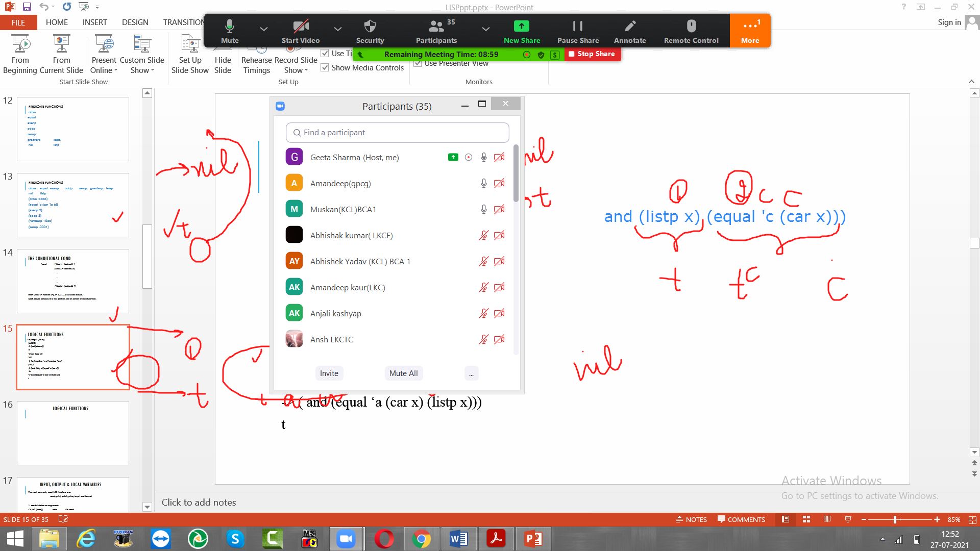
Task: Switch to DESIGN ribbon tab
Action: tap(135, 22)
